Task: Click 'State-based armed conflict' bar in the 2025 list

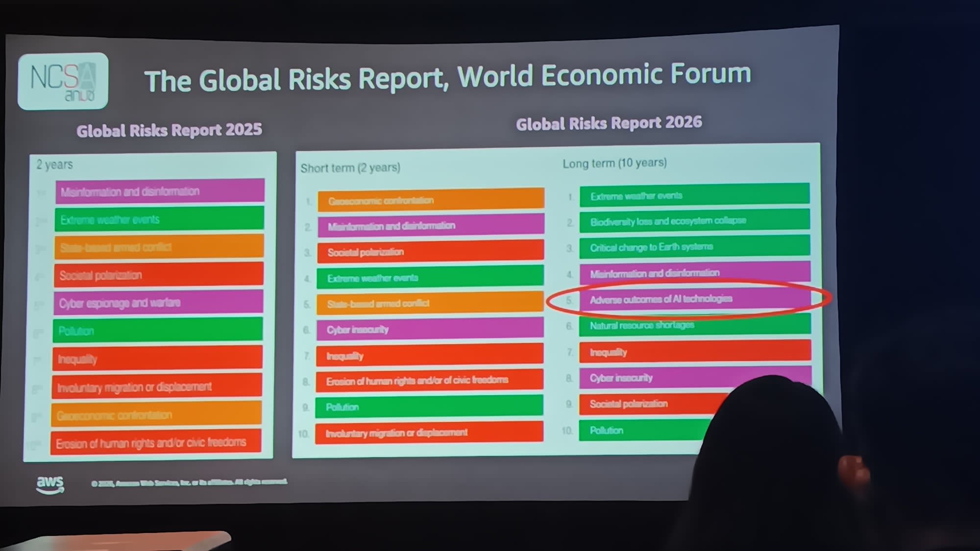Action: pyautogui.click(x=159, y=247)
